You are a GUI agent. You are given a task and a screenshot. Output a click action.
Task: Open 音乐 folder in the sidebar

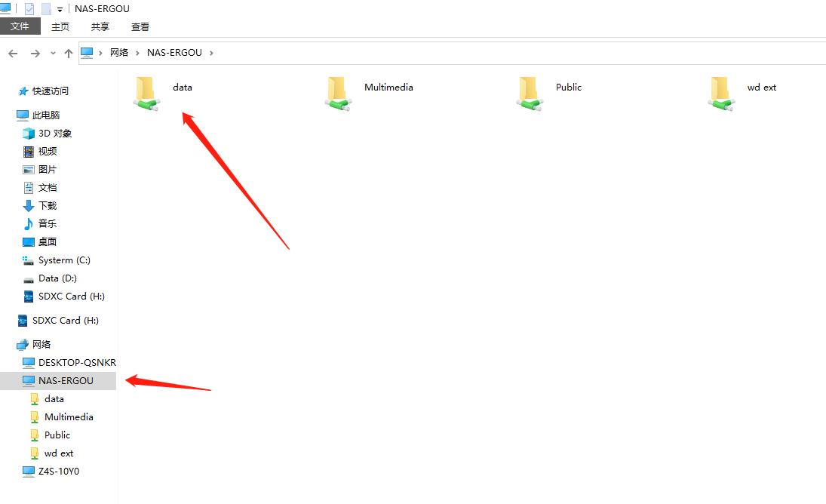(48, 224)
